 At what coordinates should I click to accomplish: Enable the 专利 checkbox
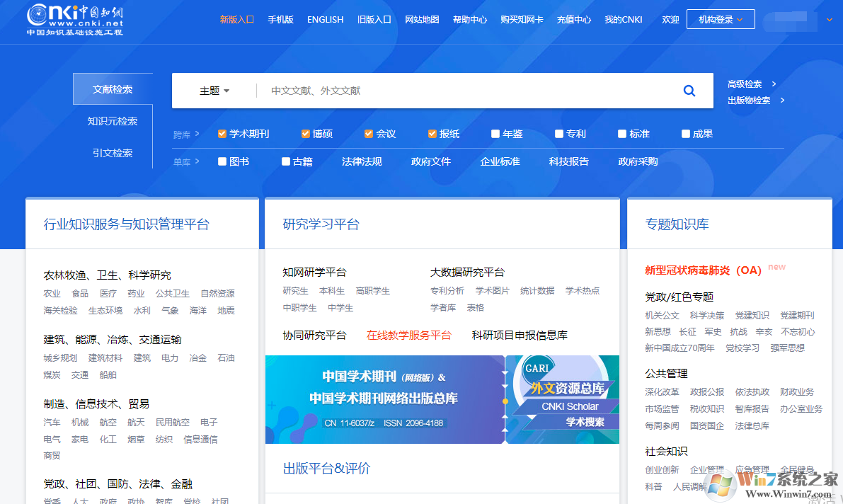[x=558, y=134]
